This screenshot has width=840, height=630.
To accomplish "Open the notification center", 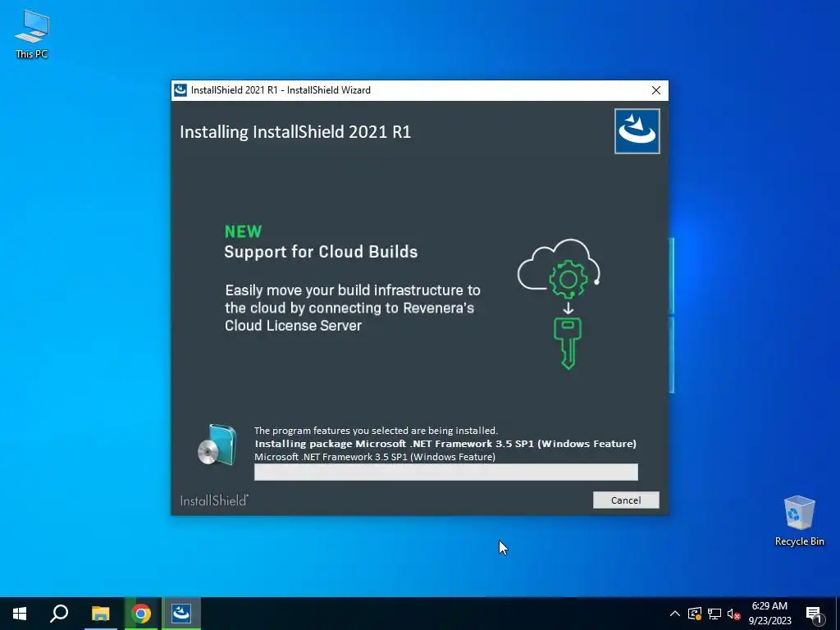I will 815,614.
